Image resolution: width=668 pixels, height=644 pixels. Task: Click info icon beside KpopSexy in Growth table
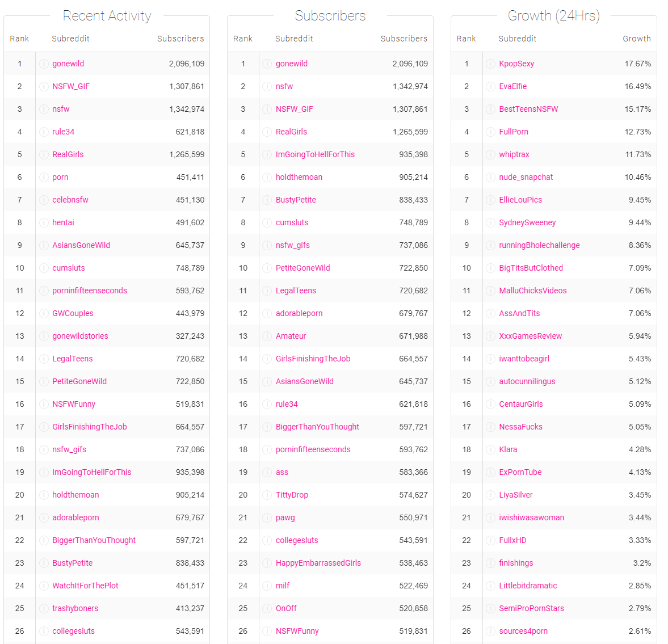[x=490, y=64]
